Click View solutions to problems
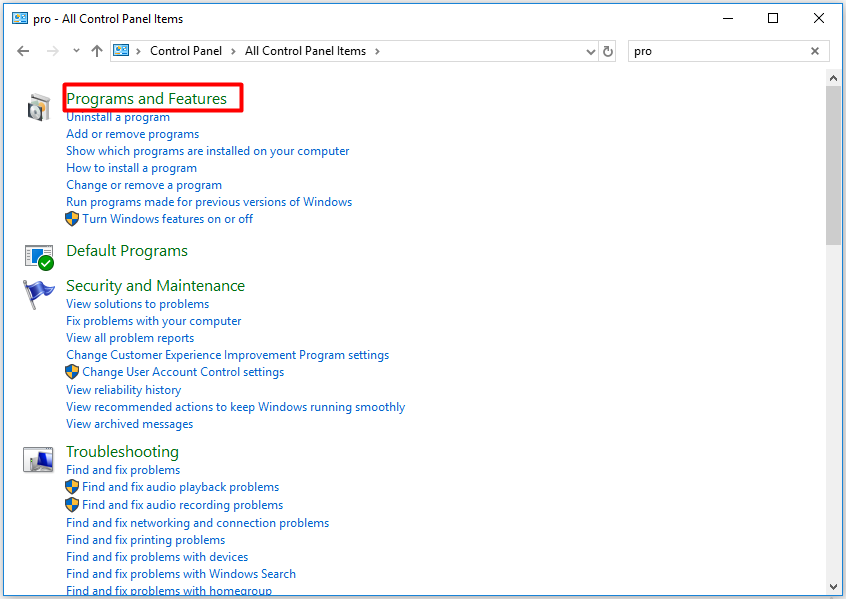846x599 pixels. pos(137,304)
